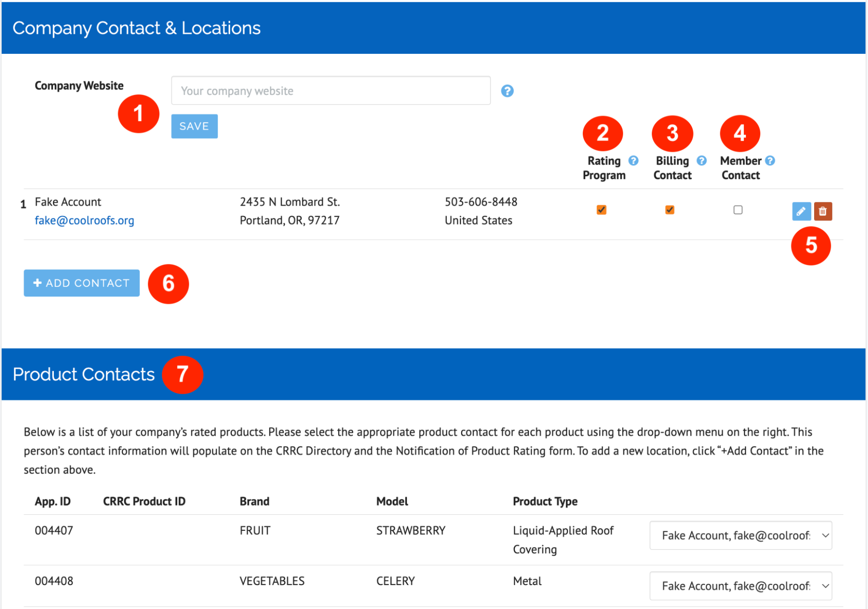The width and height of the screenshot is (868, 609).
Task: Click the plus icon on ADD CONTACT
Action: 37,283
